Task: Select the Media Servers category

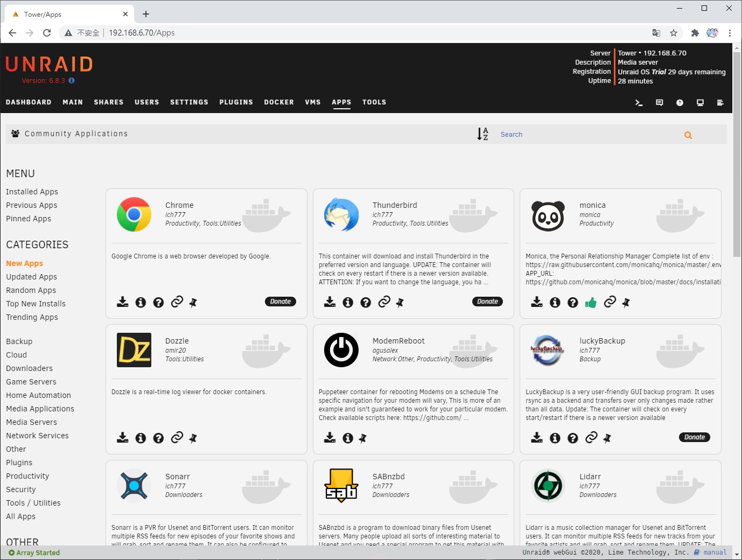Action: [31, 422]
